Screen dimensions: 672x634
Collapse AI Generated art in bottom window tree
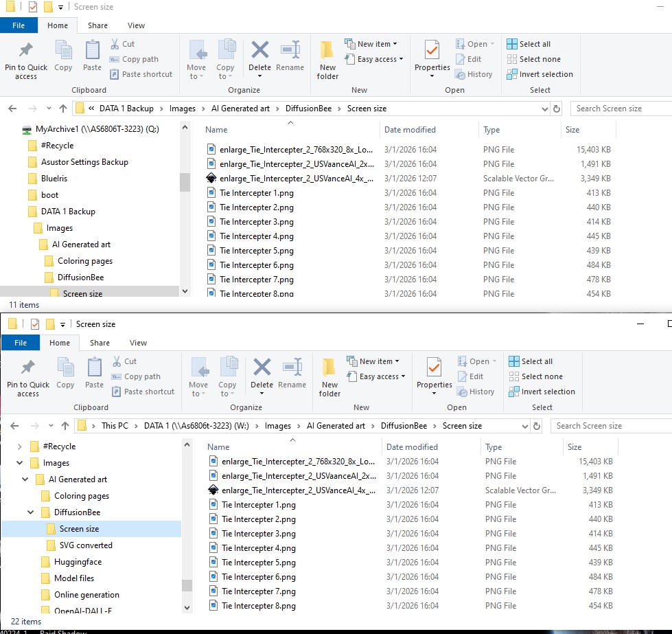25,479
